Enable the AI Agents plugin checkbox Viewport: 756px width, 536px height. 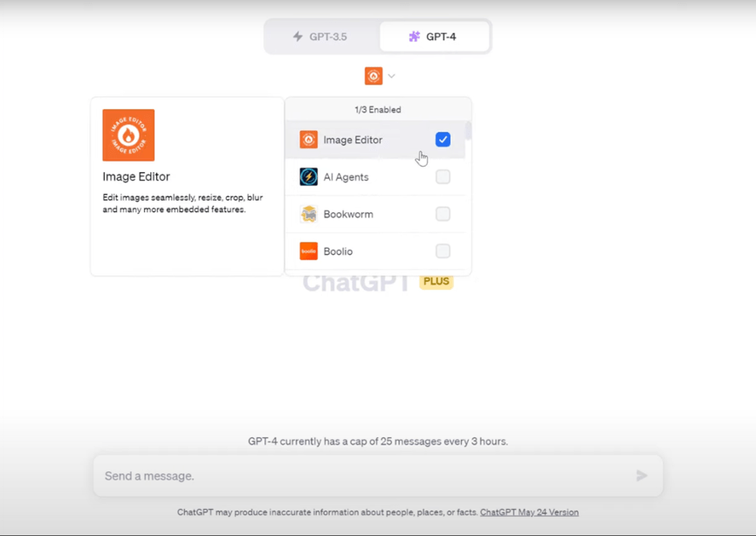point(443,177)
